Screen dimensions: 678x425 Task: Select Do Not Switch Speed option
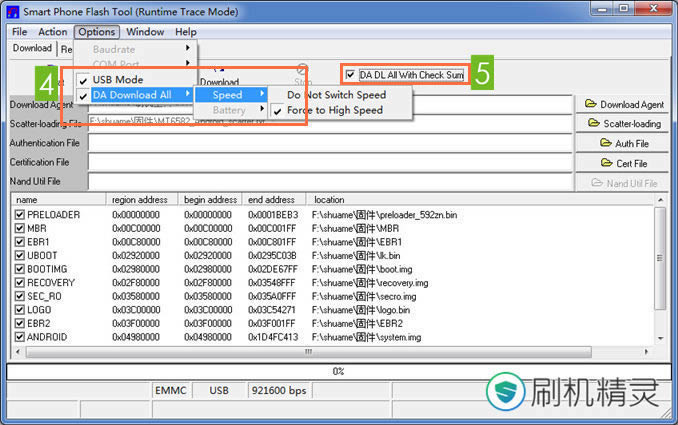click(336, 95)
